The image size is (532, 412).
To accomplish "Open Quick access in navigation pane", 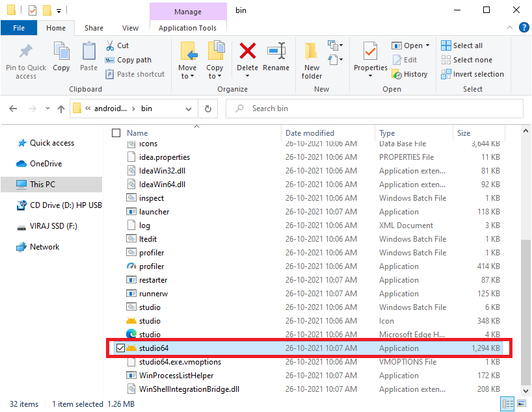I will coord(46,143).
